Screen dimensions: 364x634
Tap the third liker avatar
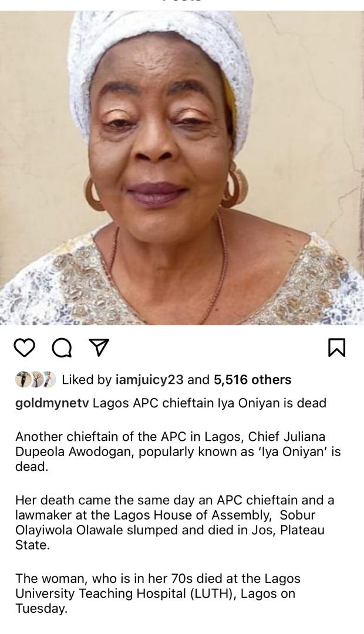48,380
